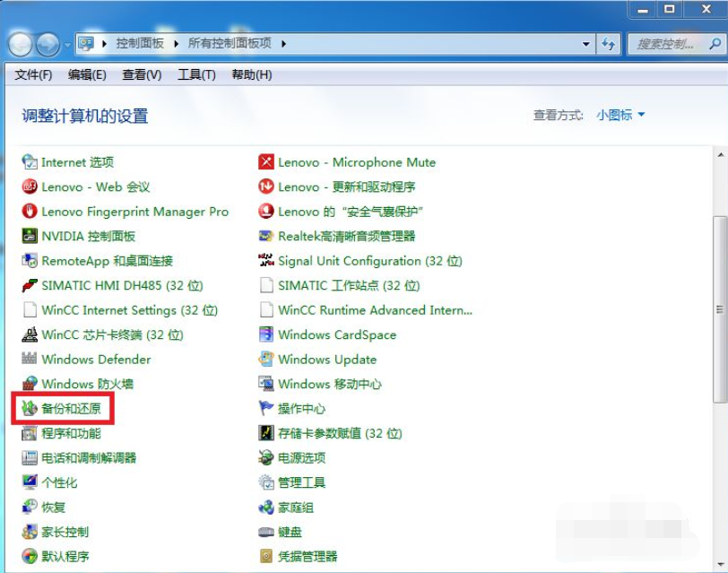
Task: Click the 家长控制 icon
Action: click(30, 532)
